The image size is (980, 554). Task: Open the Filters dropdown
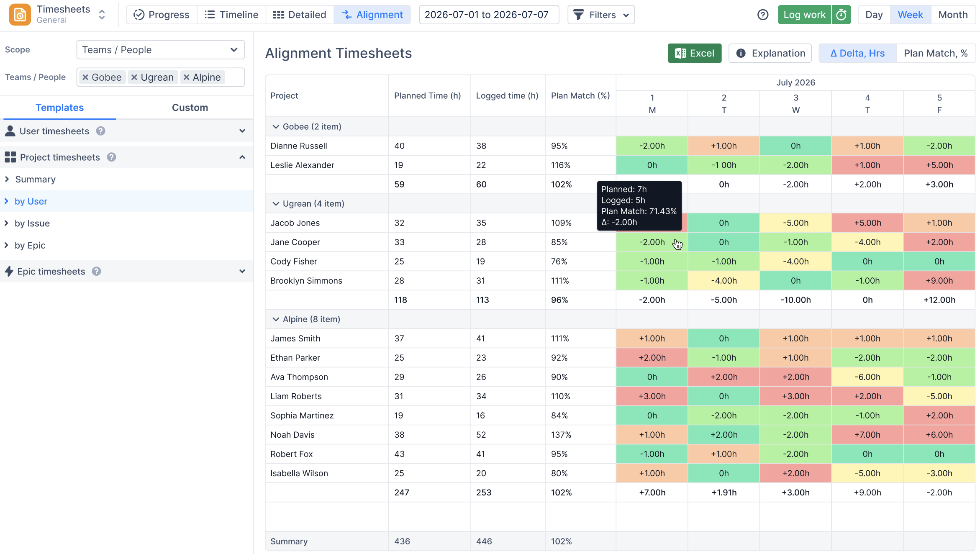[x=601, y=15]
